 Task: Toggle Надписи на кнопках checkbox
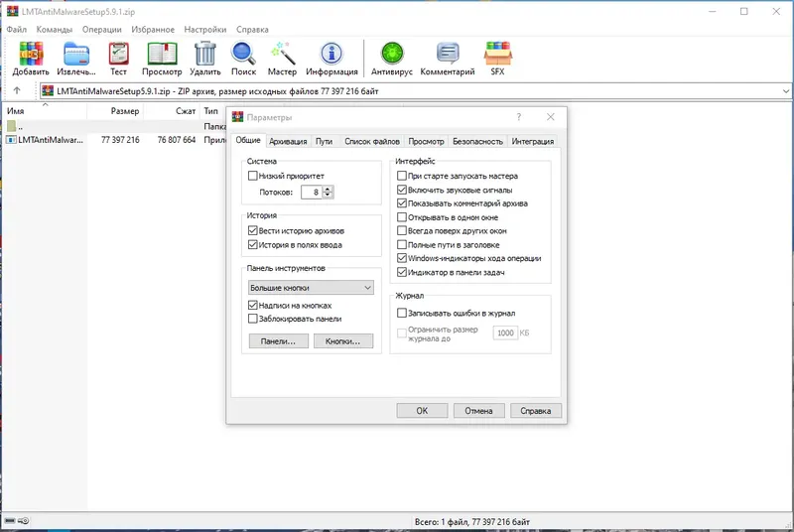coord(253,306)
